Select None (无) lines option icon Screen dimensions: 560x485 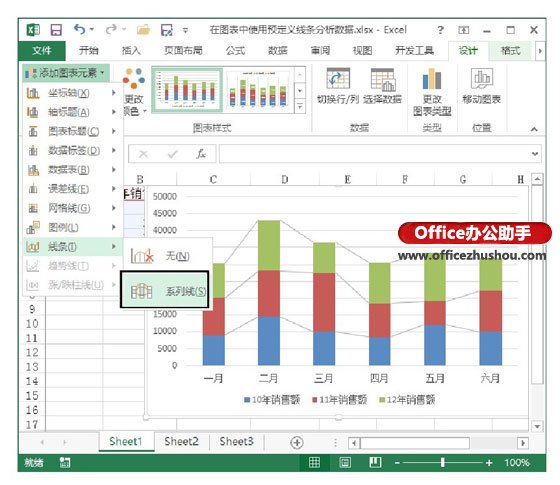(x=142, y=256)
